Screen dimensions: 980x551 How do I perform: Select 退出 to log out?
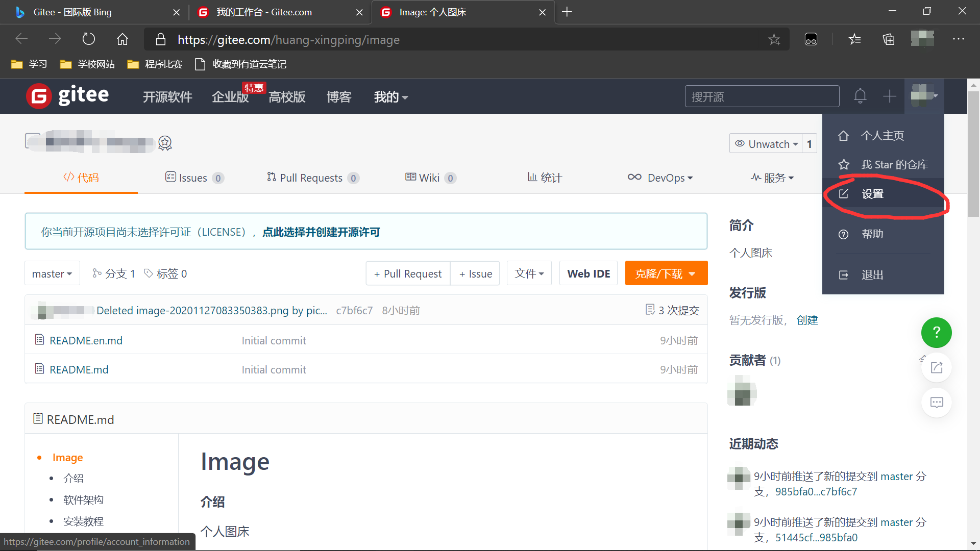(x=883, y=274)
